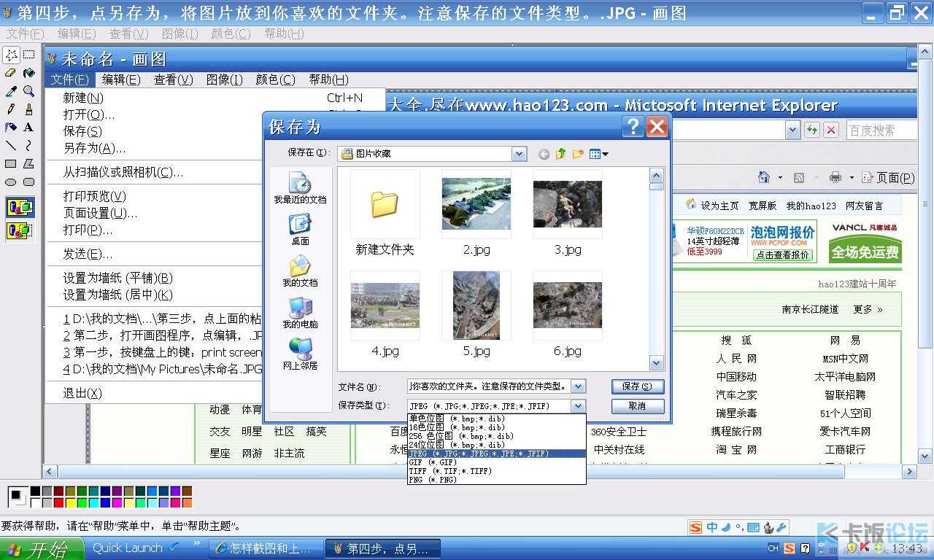Screen dimensions: 934x560
Task: Select the Rounded Rectangle tool
Action: (x=28, y=182)
